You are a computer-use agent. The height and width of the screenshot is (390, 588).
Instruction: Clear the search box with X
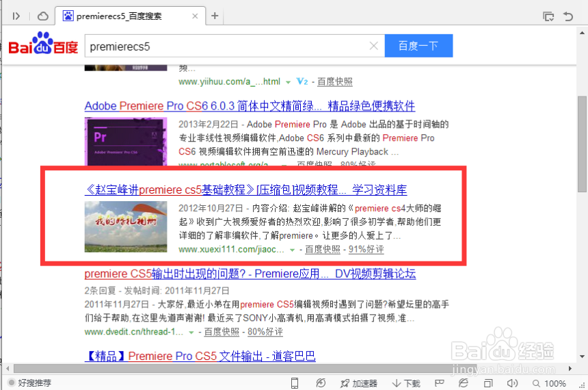[373, 46]
